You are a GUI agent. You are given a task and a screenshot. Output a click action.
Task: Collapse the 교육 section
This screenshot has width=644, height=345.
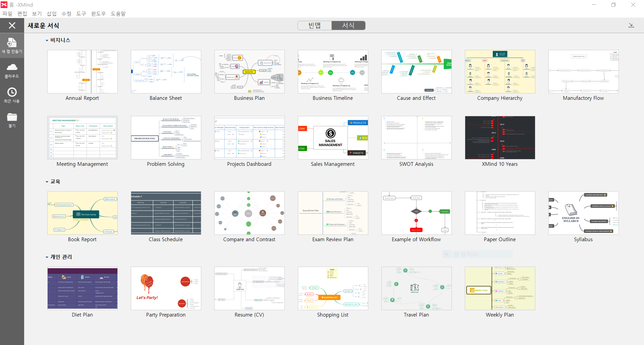pyautogui.click(x=47, y=182)
